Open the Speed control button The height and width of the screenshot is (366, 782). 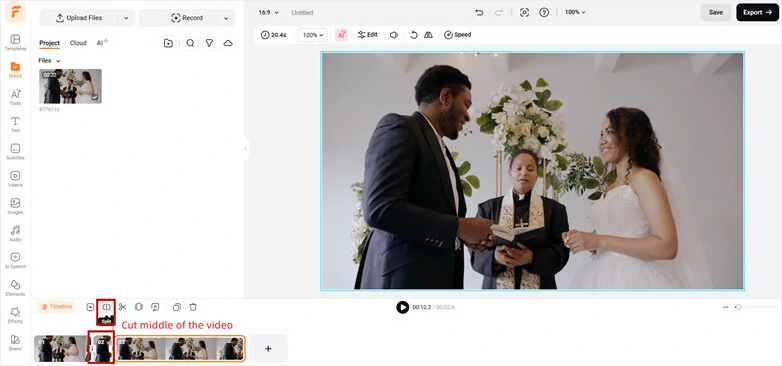(457, 35)
